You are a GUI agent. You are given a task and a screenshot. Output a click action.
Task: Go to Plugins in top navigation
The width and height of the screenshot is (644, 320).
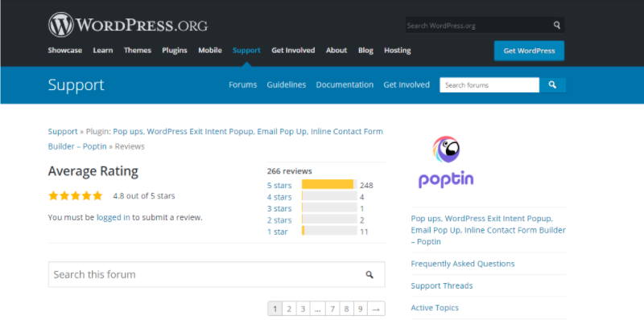175,51
